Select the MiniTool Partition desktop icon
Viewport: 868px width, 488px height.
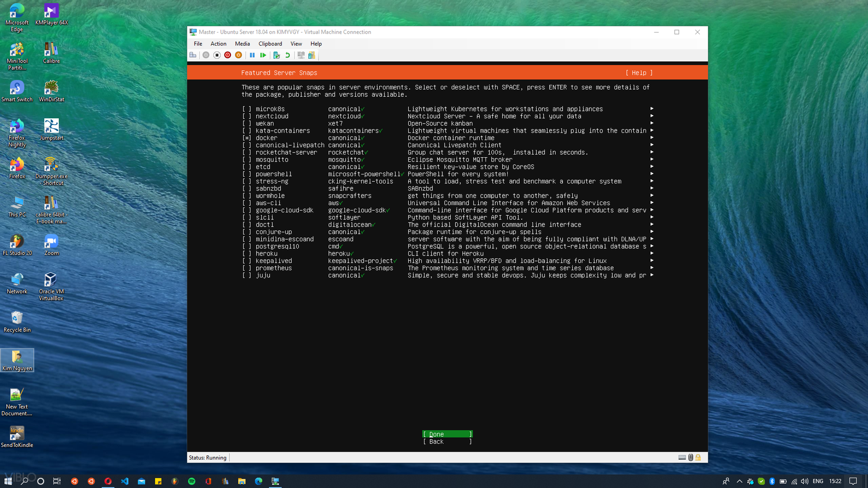pyautogui.click(x=17, y=56)
